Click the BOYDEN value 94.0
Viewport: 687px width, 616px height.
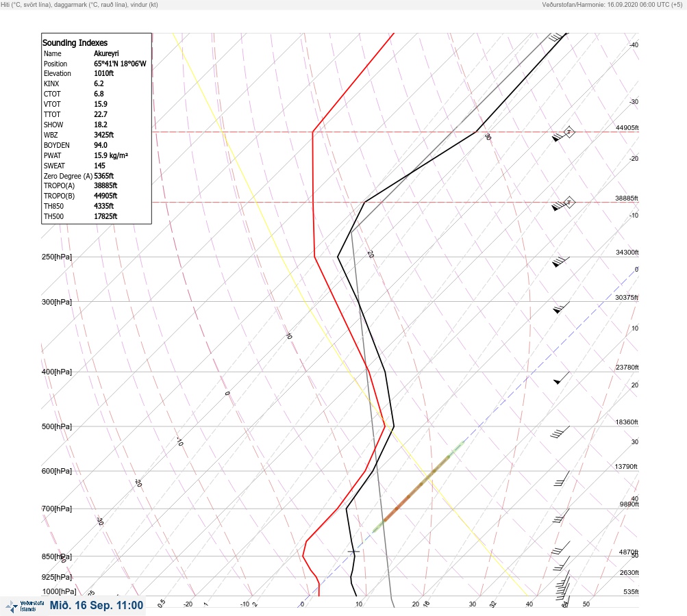(x=101, y=145)
